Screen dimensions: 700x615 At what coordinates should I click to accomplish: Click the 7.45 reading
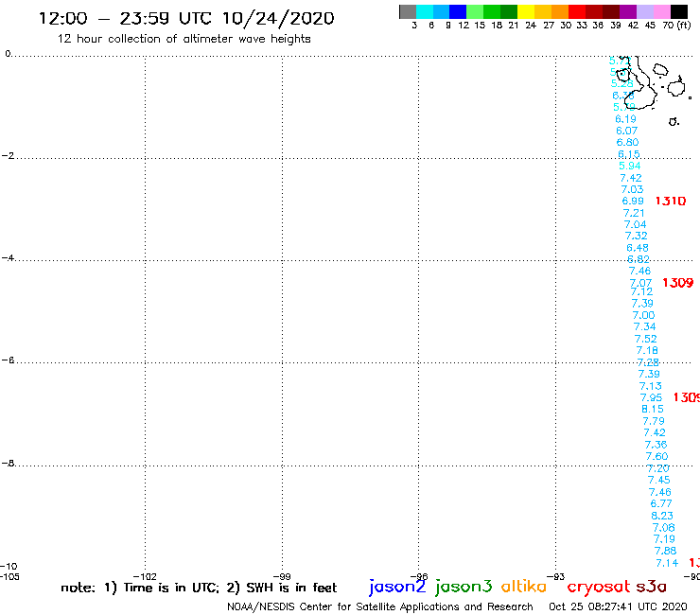[x=659, y=480]
